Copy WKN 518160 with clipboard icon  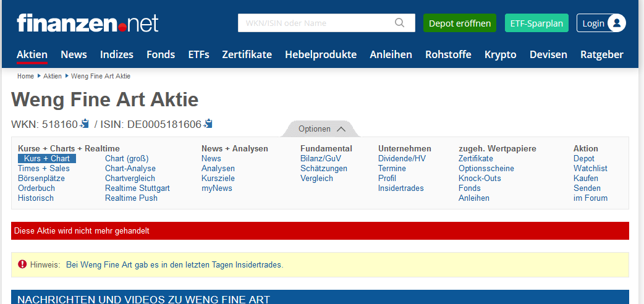tap(85, 123)
